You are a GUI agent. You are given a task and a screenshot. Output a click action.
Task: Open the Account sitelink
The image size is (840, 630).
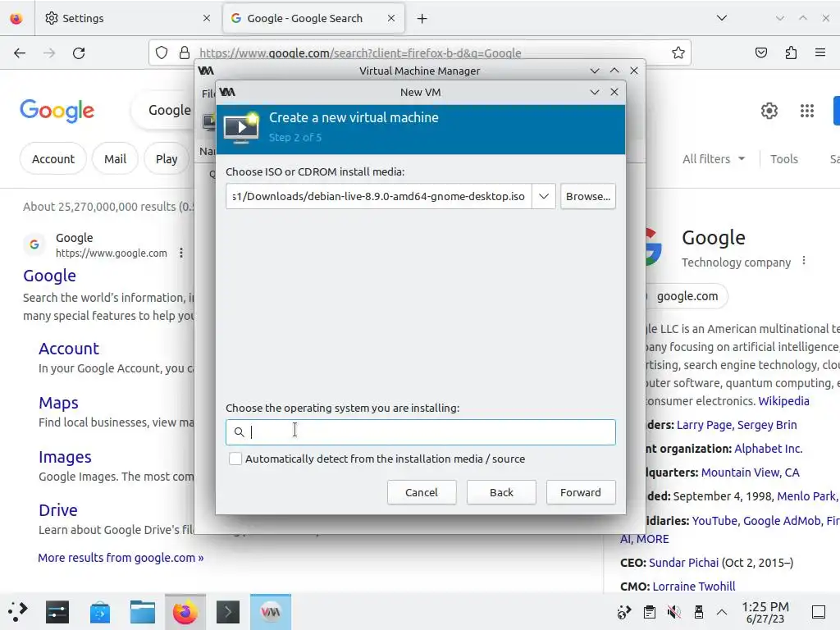pyautogui.click(x=69, y=349)
